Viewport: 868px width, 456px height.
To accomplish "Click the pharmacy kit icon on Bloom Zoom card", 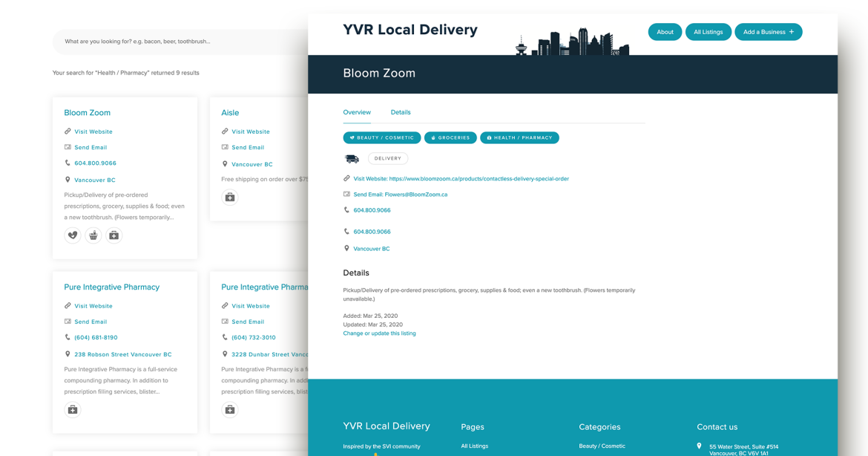I will pyautogui.click(x=114, y=235).
